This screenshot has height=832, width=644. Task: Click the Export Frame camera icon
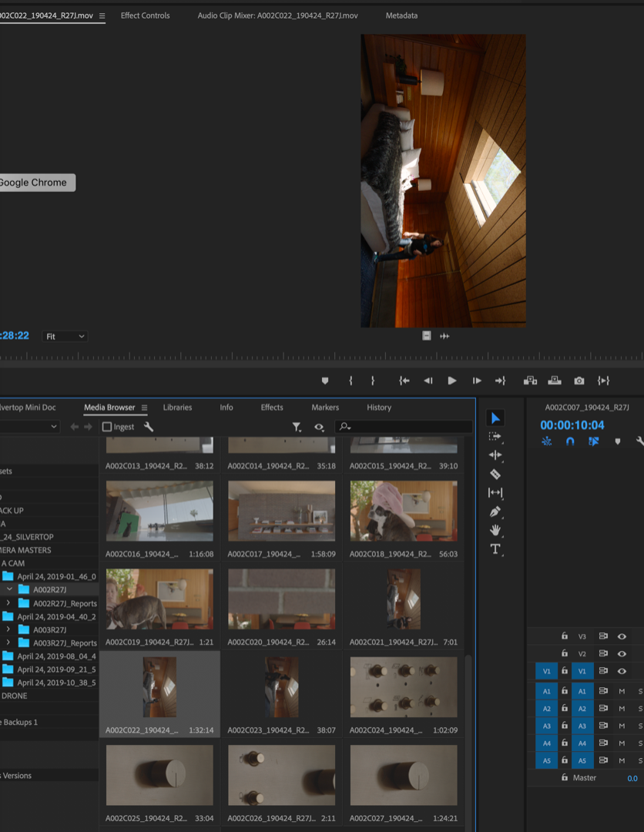pyautogui.click(x=579, y=381)
